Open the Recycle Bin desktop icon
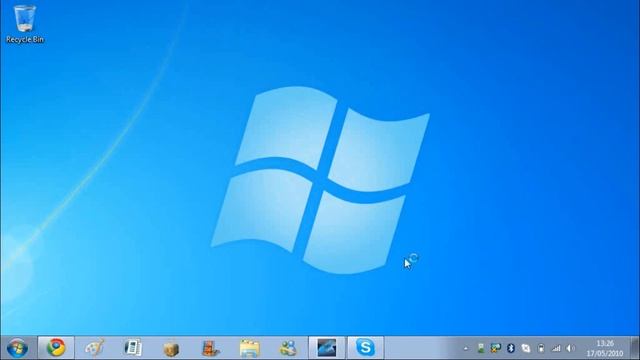 click(x=24, y=24)
